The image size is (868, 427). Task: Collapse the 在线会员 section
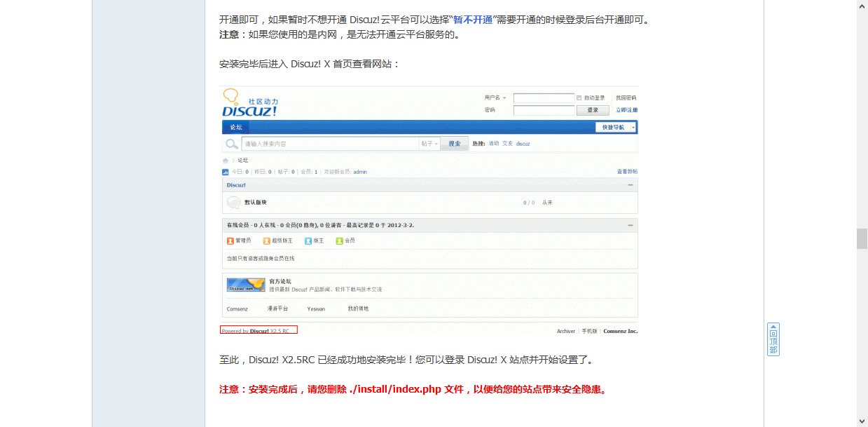[631, 225]
